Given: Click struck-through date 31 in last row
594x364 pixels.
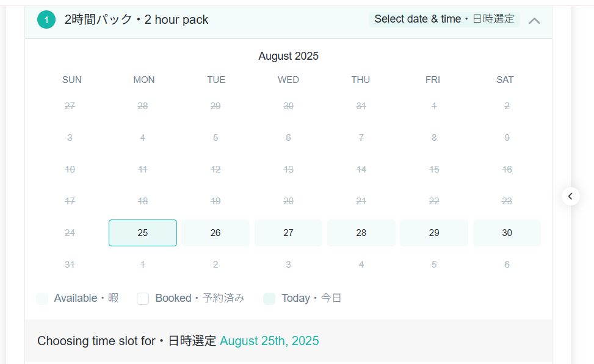Looking at the screenshot, I should pyautogui.click(x=70, y=265).
